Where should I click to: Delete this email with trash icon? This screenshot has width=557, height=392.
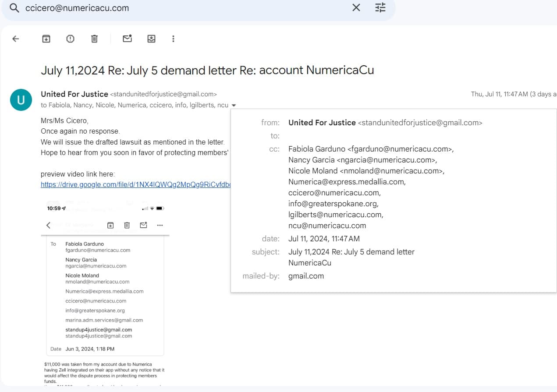click(x=94, y=39)
